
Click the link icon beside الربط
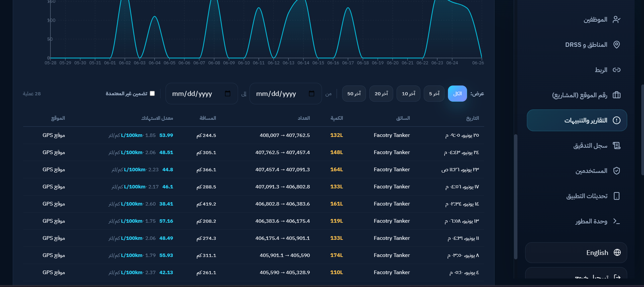[x=616, y=70]
